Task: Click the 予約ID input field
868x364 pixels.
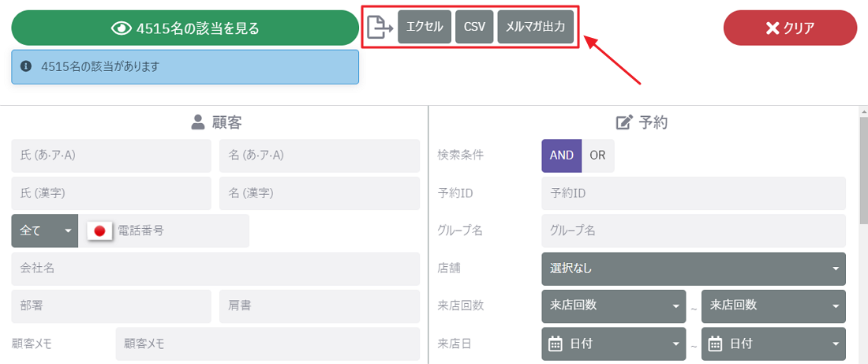Action: pos(693,193)
